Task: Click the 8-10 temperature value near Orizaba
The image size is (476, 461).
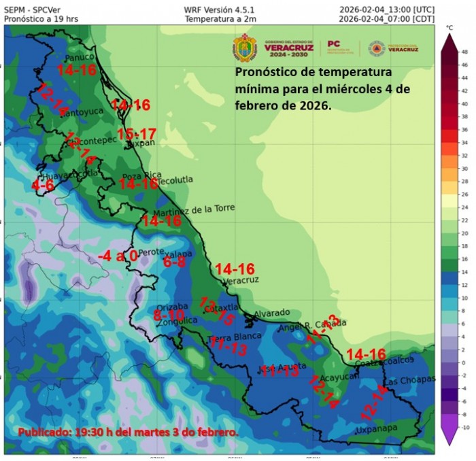Action: (169, 315)
